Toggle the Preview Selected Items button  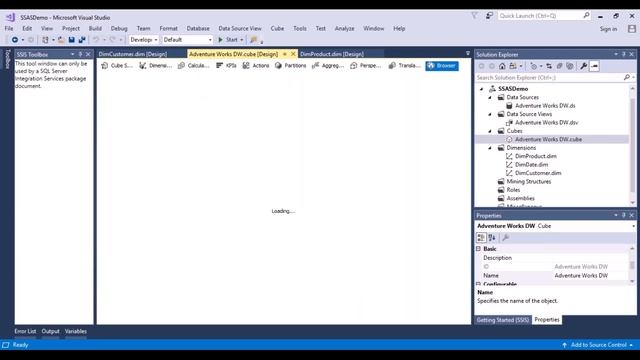pyautogui.click(x=594, y=66)
